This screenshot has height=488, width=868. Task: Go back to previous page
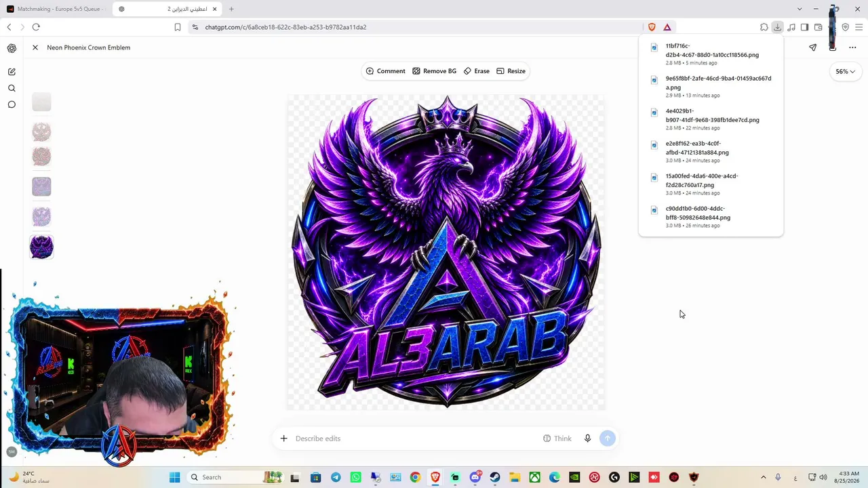pos(9,27)
